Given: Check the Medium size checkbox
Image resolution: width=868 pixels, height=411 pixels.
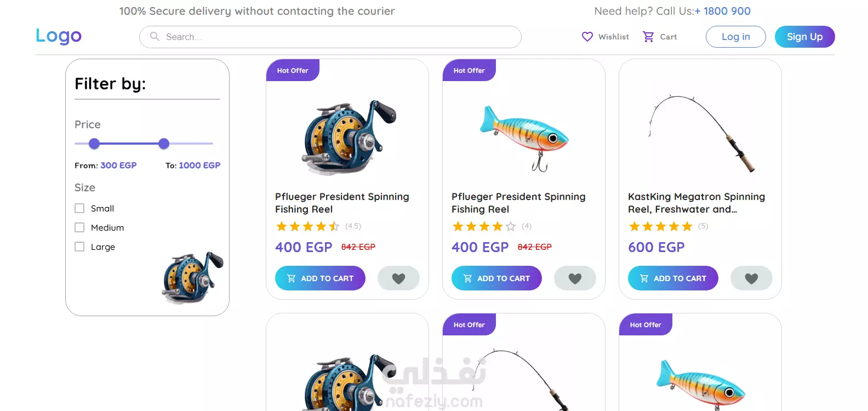Looking at the screenshot, I should coord(79,227).
